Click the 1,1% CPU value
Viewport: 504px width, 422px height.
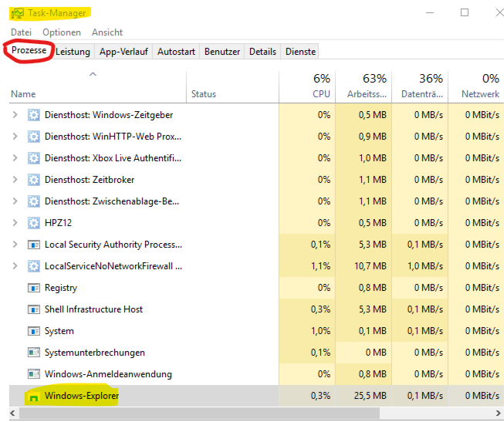[320, 266]
